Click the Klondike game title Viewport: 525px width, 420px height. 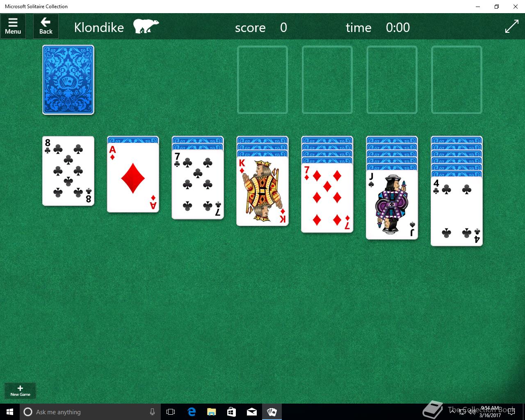(99, 27)
